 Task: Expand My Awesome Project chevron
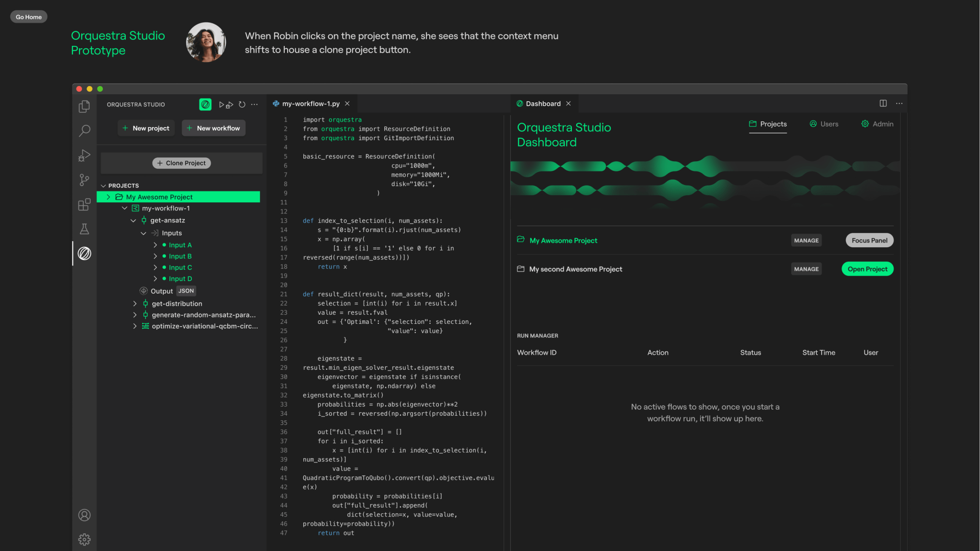(x=109, y=197)
